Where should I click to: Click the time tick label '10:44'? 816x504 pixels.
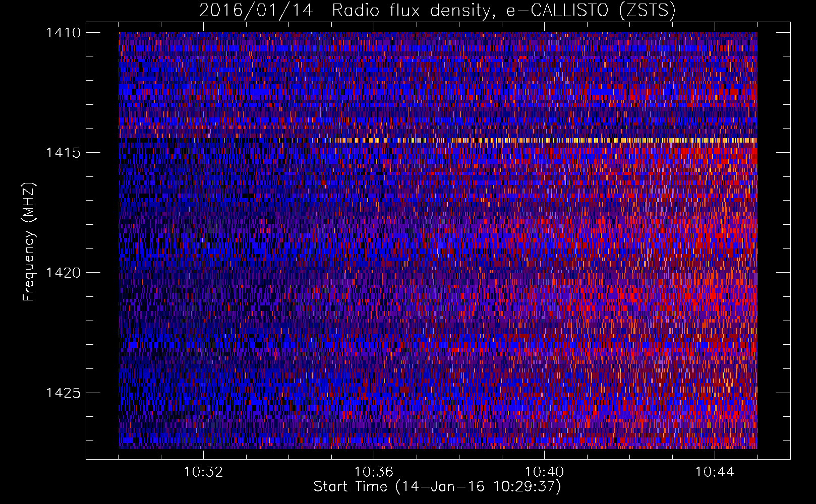pyautogui.click(x=715, y=472)
